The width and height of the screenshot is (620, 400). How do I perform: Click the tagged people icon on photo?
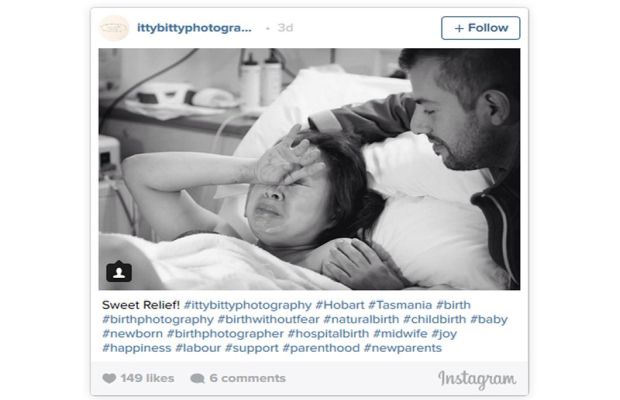(x=119, y=272)
